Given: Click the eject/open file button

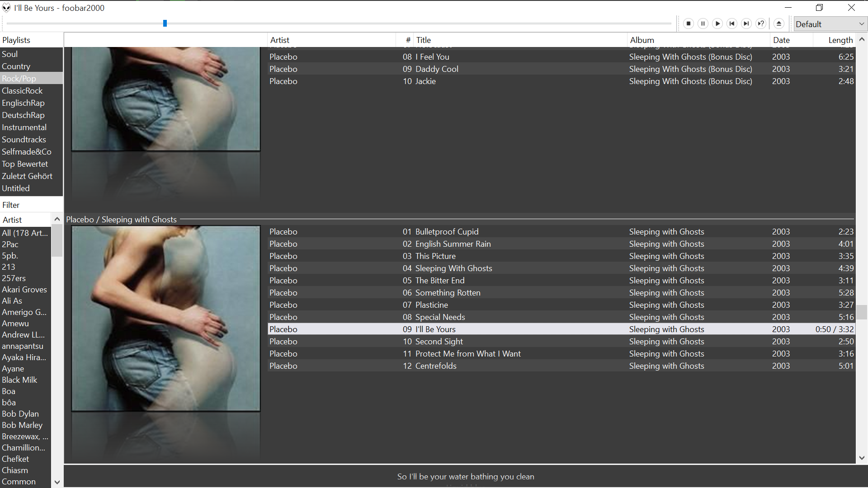Looking at the screenshot, I should coord(778,23).
